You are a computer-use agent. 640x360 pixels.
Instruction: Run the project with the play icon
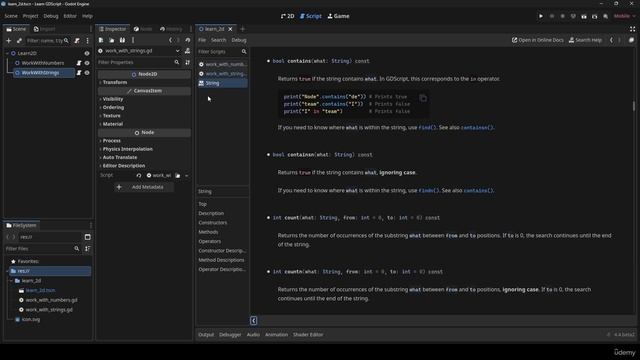click(x=541, y=16)
